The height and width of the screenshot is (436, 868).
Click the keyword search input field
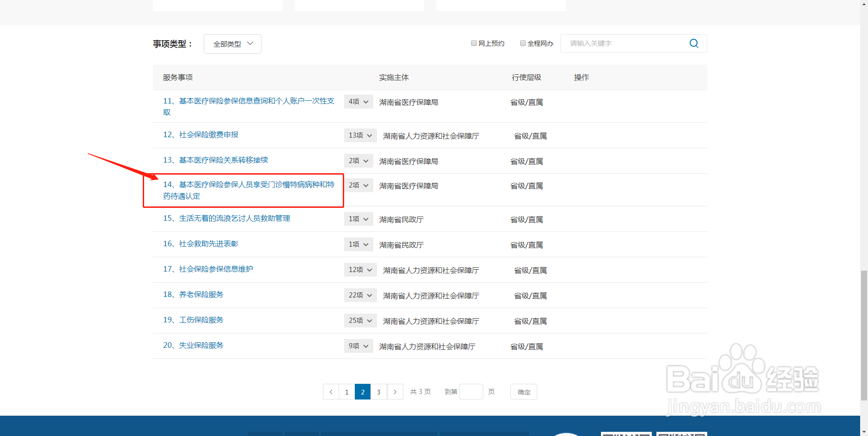click(x=624, y=43)
